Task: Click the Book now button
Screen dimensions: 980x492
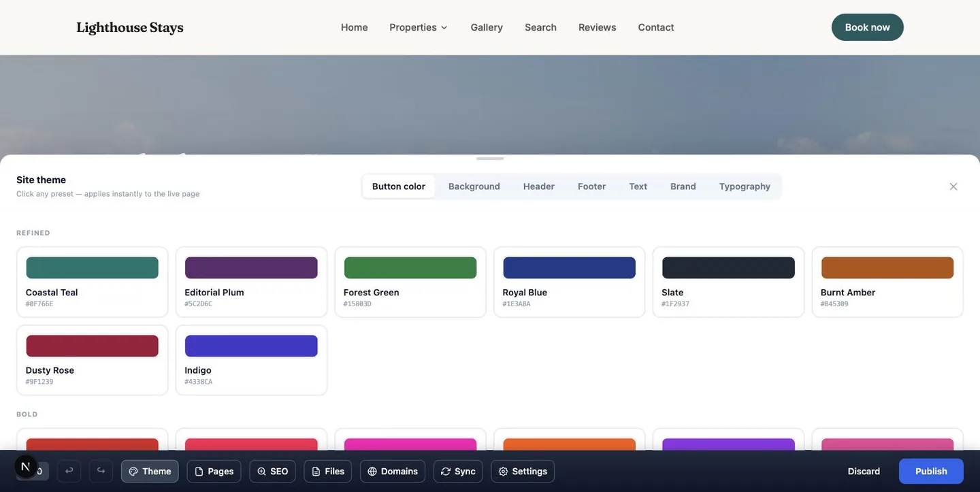Action: pos(868,27)
